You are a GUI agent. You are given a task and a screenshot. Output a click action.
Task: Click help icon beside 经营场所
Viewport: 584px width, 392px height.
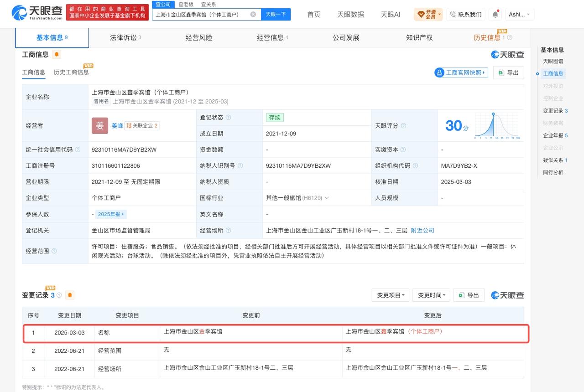coord(228,230)
